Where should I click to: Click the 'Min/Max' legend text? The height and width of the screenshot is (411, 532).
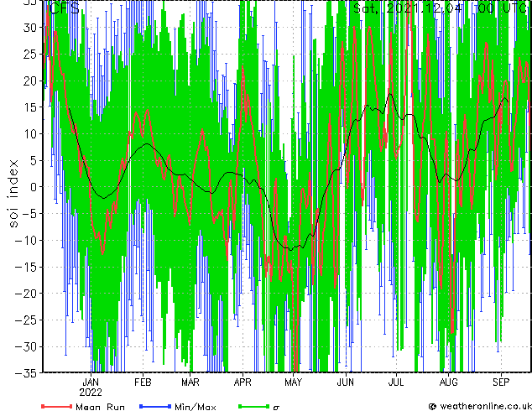[x=195, y=407]
